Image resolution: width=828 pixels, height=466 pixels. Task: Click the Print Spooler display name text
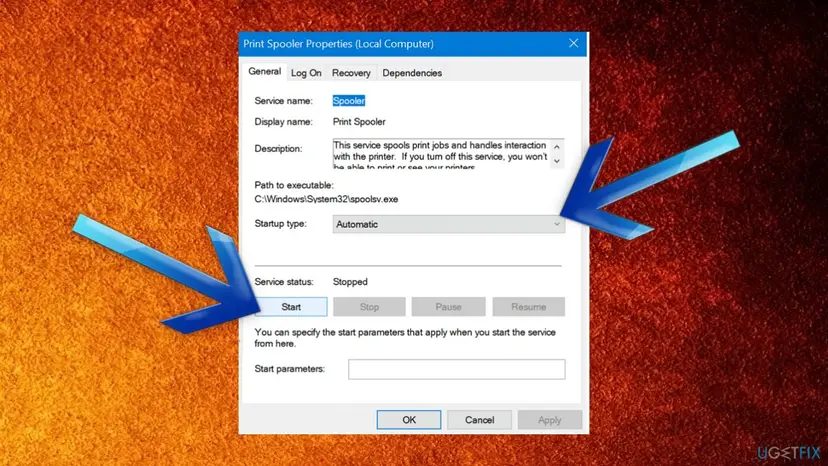click(359, 122)
